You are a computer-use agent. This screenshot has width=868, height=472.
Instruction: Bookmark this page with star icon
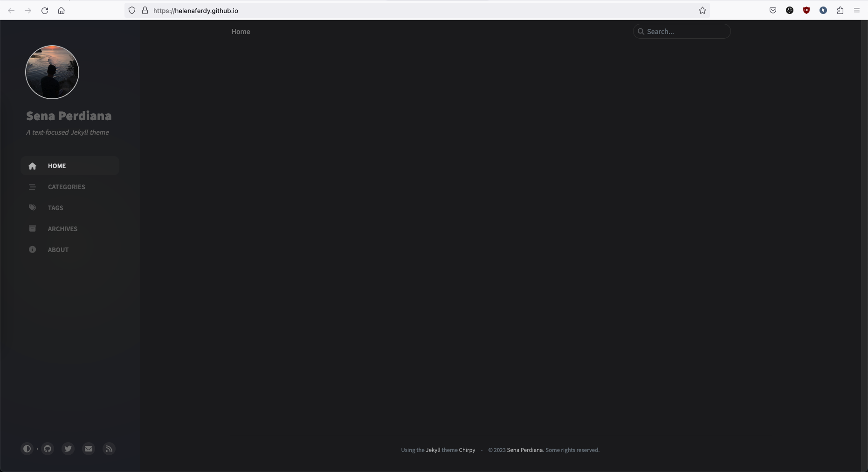[x=703, y=10]
